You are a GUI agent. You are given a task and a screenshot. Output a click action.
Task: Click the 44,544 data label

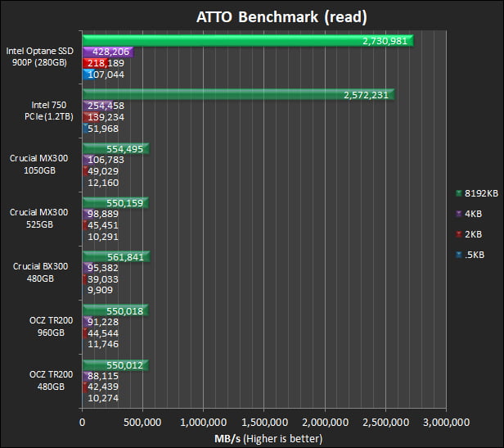click(103, 333)
